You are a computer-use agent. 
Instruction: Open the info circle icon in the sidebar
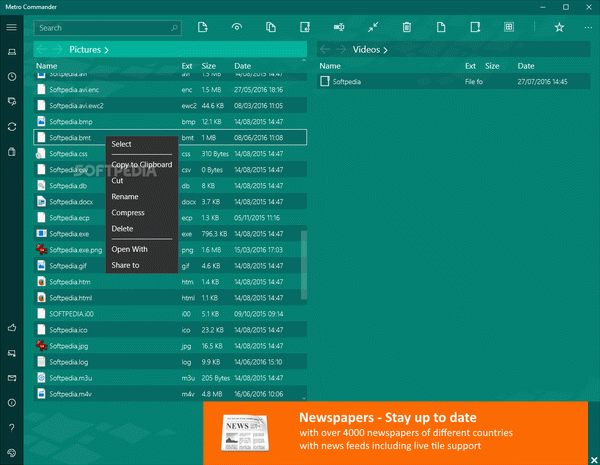point(12,403)
